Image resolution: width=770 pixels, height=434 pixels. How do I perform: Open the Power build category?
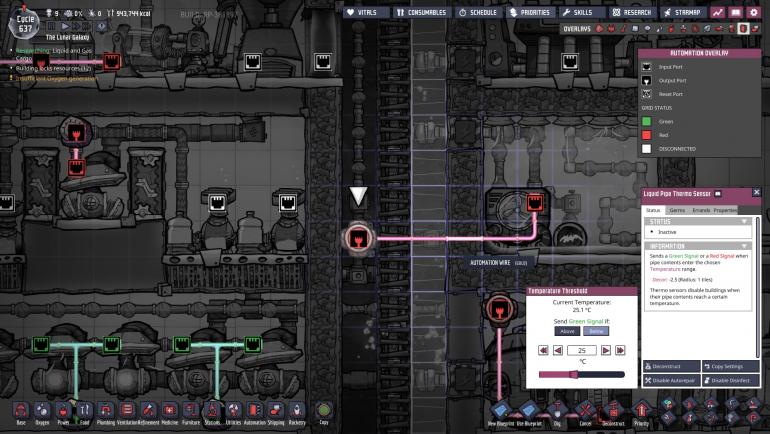point(63,412)
